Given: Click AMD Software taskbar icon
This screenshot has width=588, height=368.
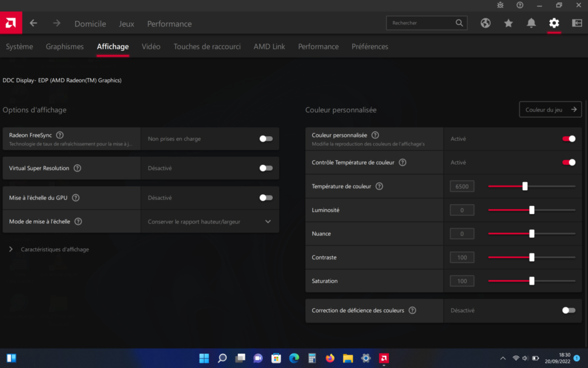Looking at the screenshot, I should point(384,358).
